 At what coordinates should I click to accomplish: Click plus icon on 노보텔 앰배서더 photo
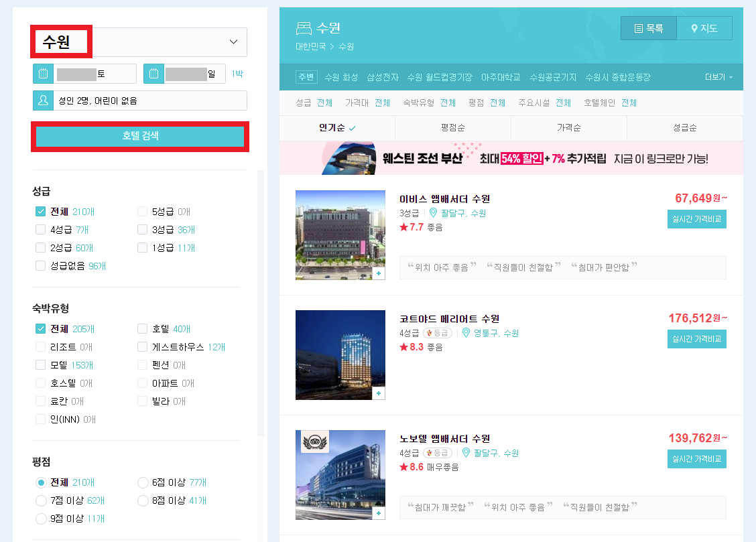[379, 513]
